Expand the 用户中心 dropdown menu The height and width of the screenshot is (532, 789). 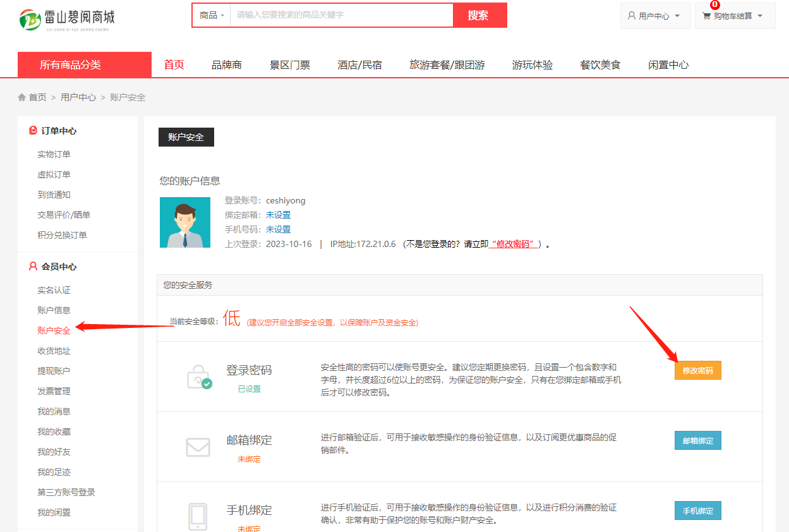tap(654, 16)
